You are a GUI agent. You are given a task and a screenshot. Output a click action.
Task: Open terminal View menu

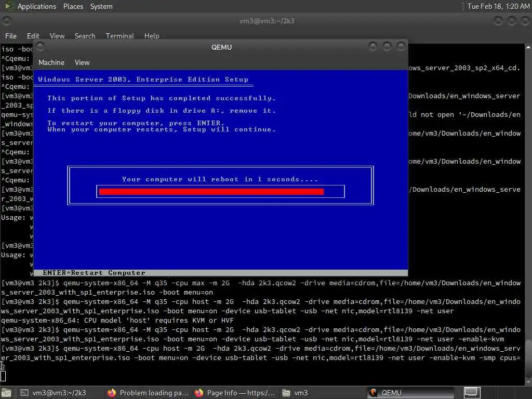(57, 36)
